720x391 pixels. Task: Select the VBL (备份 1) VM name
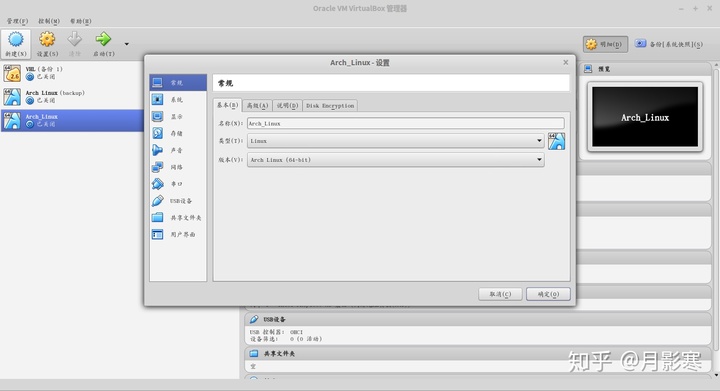click(44, 69)
